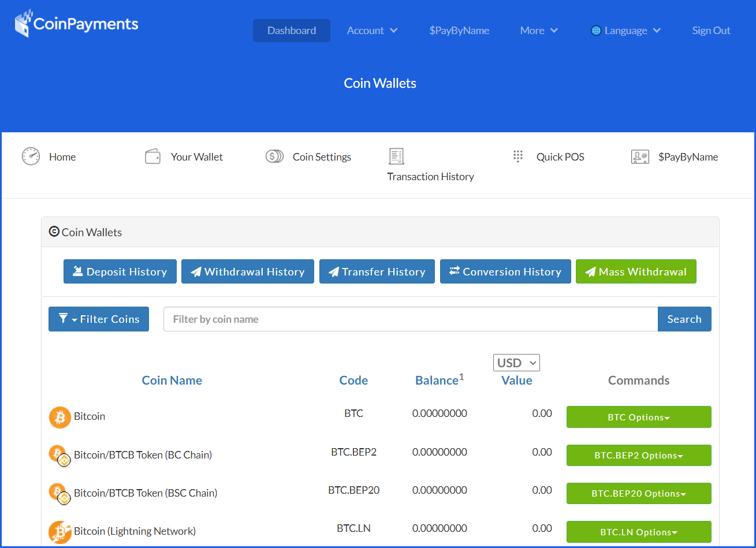Image resolution: width=756 pixels, height=548 pixels.
Task: Expand the Account dropdown menu
Action: tap(372, 31)
